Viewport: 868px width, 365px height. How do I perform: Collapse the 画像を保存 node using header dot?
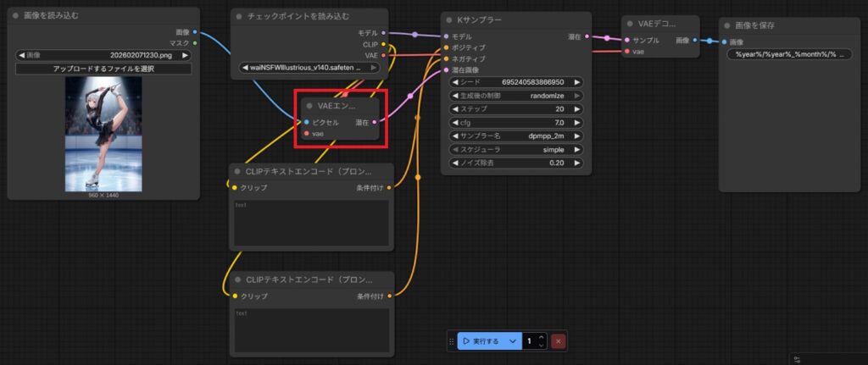click(726, 24)
